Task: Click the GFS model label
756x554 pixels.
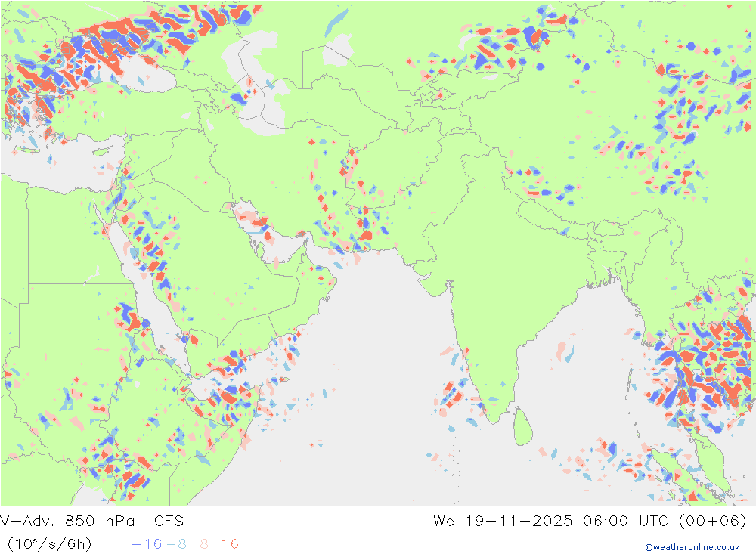Action: [169, 522]
